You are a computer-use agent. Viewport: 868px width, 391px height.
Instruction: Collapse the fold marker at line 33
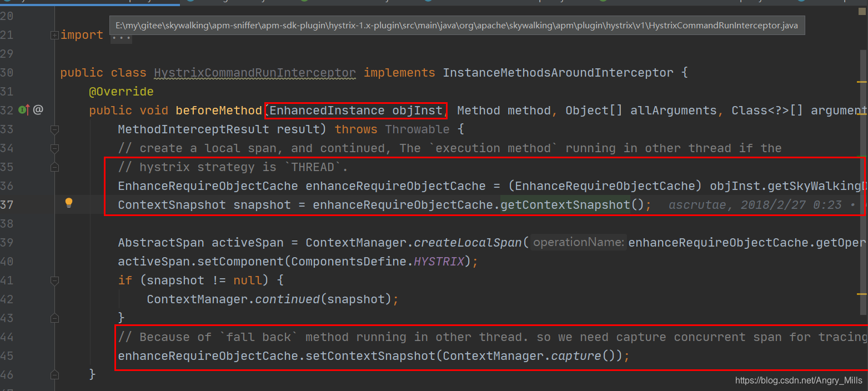tap(54, 129)
